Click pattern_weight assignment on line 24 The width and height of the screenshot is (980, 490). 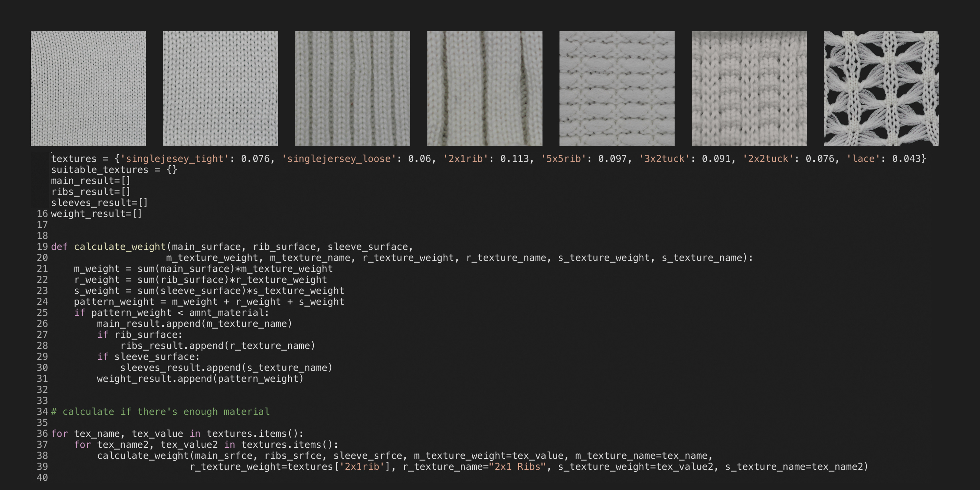209,302
